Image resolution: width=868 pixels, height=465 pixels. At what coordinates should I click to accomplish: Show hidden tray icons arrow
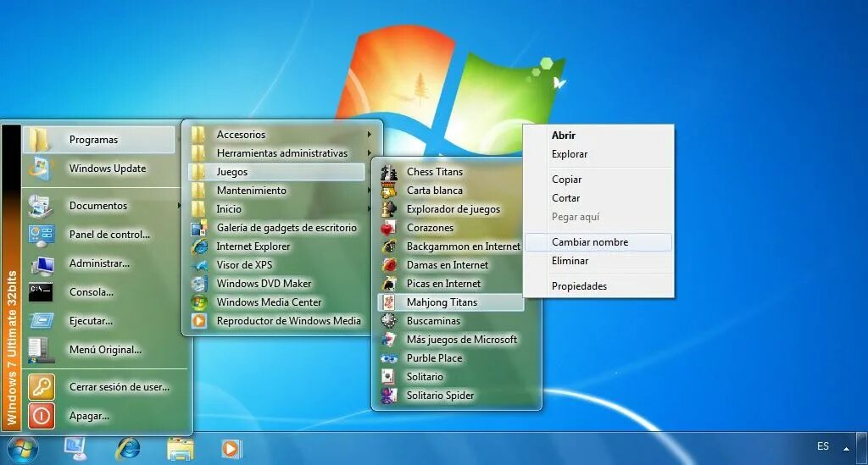point(846,449)
